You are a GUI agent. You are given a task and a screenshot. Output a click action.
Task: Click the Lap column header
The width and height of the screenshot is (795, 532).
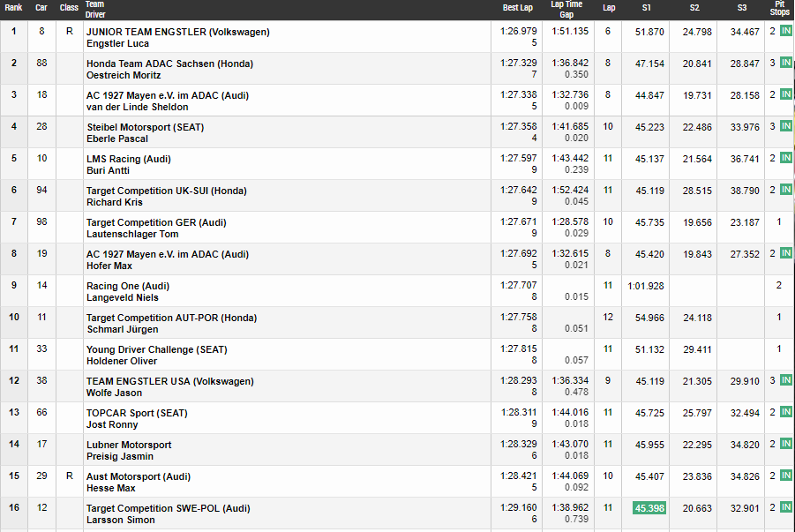click(x=609, y=8)
